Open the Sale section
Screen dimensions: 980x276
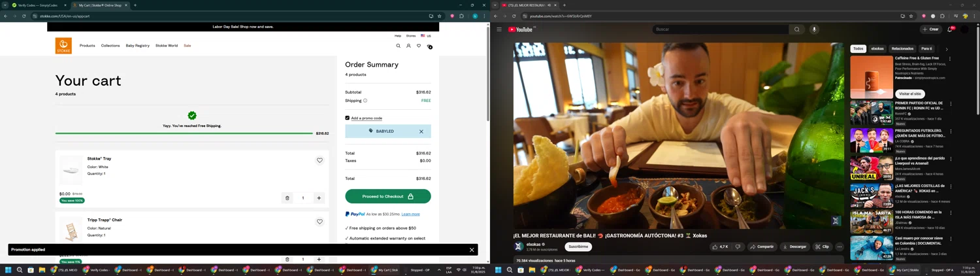click(188, 46)
